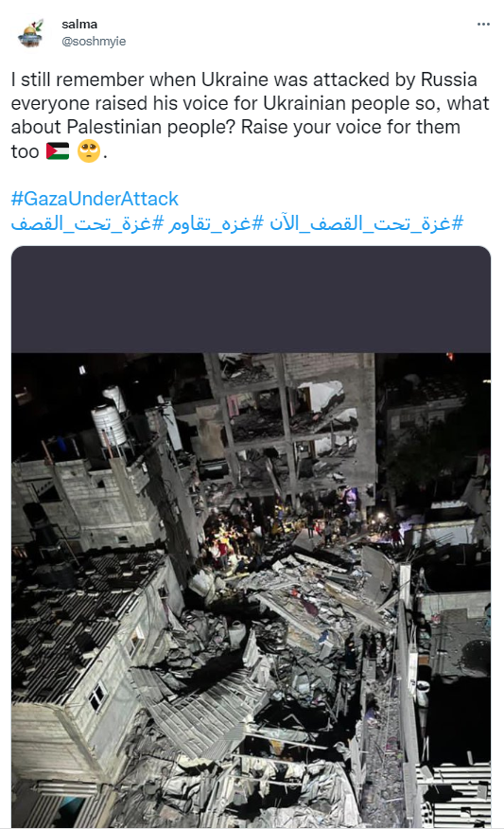Viewport: 504px width, 829px height.
Task: Open the three-dot more options menu
Action: [483, 25]
